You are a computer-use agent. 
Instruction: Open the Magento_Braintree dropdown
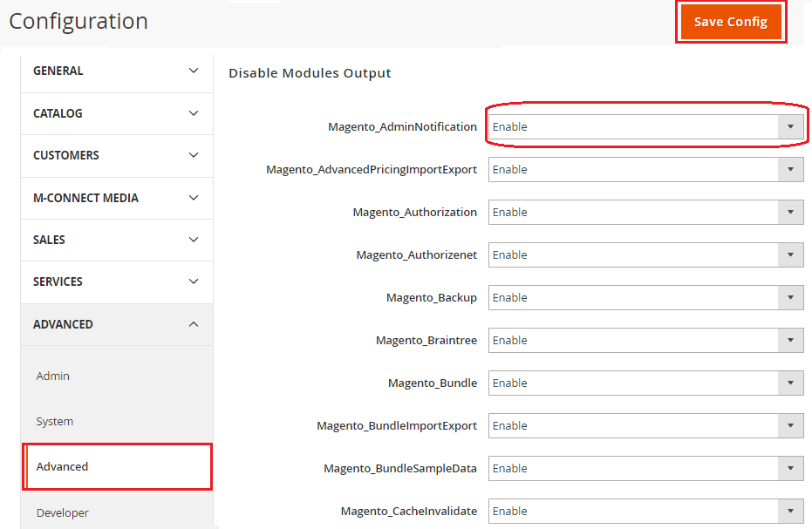coord(645,341)
